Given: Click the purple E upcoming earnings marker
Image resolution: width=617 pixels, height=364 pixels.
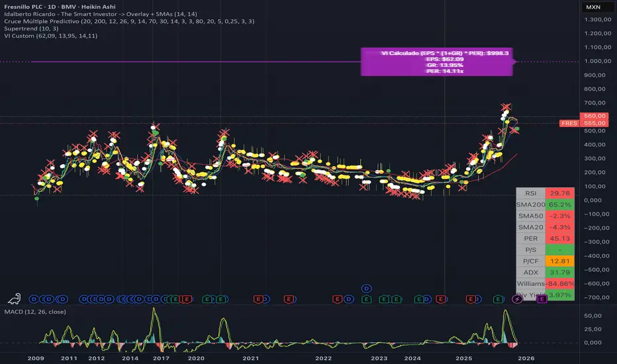Looking at the screenshot, I should pyautogui.click(x=542, y=299).
